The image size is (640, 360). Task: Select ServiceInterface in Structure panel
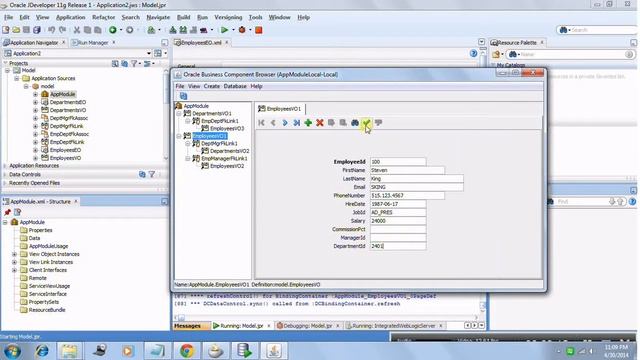click(x=48, y=294)
